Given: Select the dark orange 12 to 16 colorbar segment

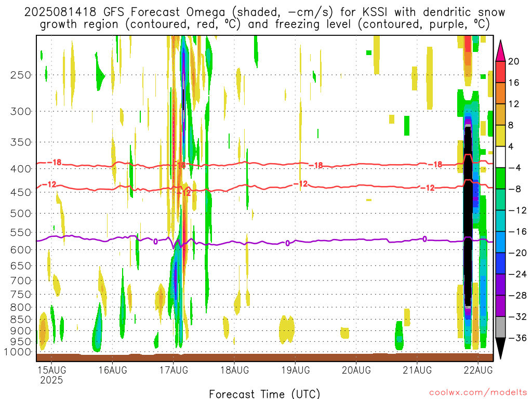Looking at the screenshot, I should (500, 94).
